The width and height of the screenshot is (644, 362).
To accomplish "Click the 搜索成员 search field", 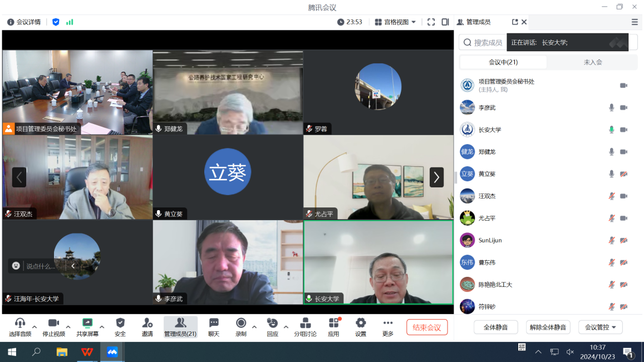I will 483,42.
